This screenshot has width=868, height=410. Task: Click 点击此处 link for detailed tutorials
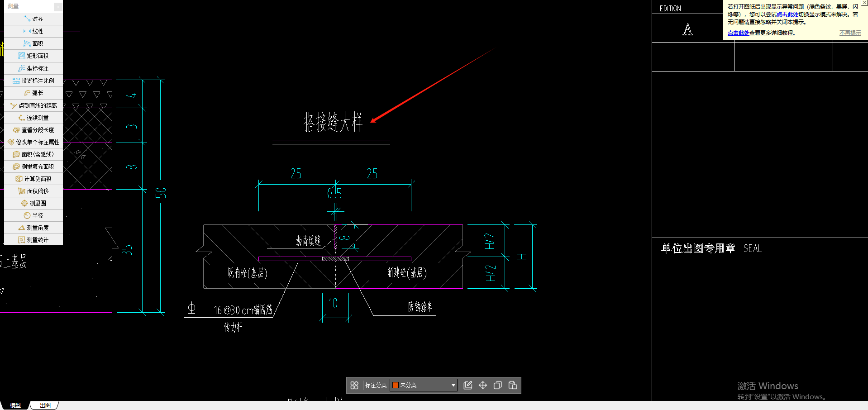point(739,33)
